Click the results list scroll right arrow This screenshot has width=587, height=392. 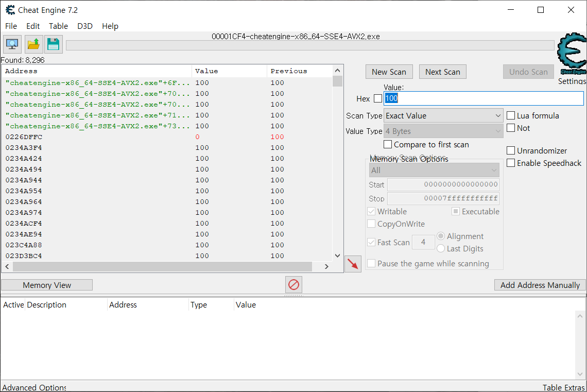click(326, 267)
